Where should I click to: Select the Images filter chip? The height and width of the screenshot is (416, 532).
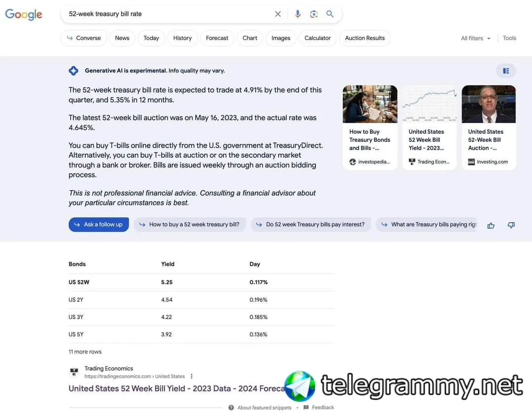[x=281, y=38]
